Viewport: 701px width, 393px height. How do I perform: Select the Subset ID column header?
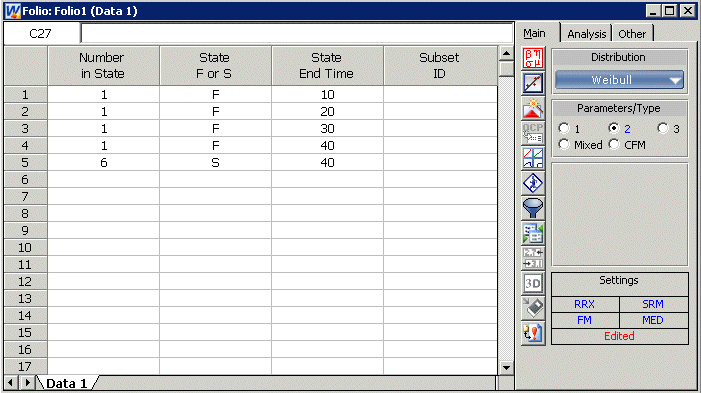tap(440, 65)
